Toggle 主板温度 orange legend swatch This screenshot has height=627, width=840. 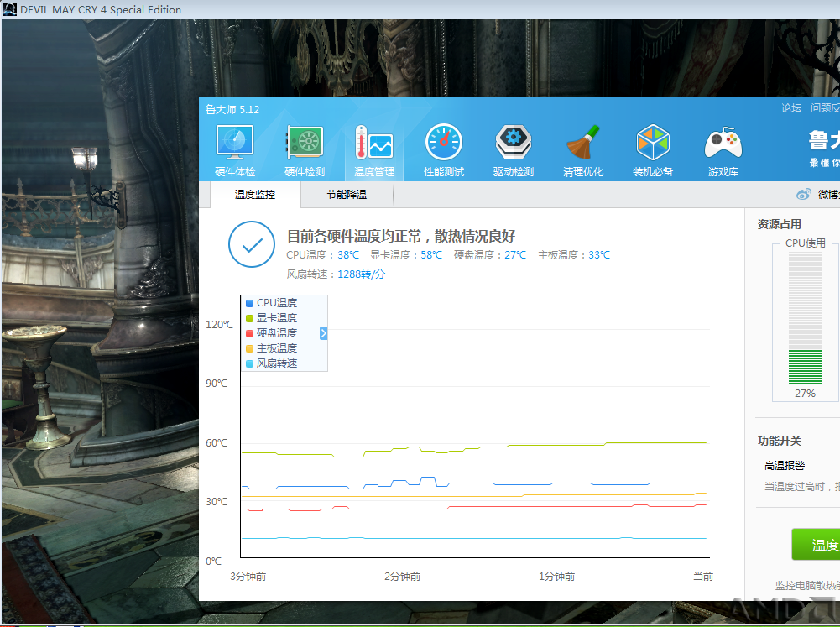coord(249,348)
